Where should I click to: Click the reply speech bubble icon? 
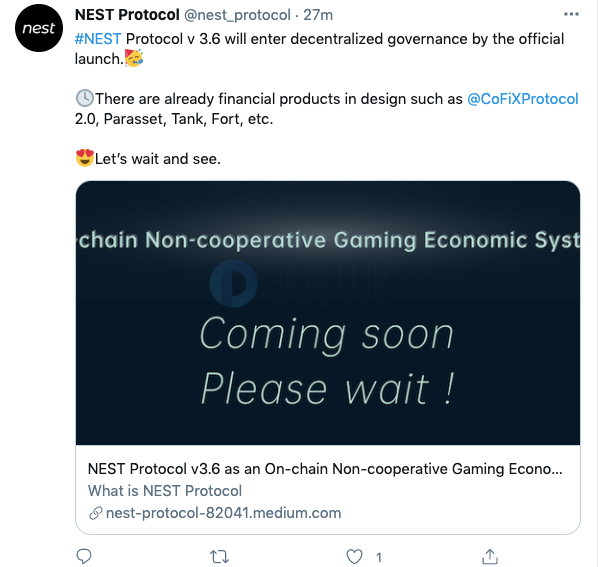[x=84, y=557]
